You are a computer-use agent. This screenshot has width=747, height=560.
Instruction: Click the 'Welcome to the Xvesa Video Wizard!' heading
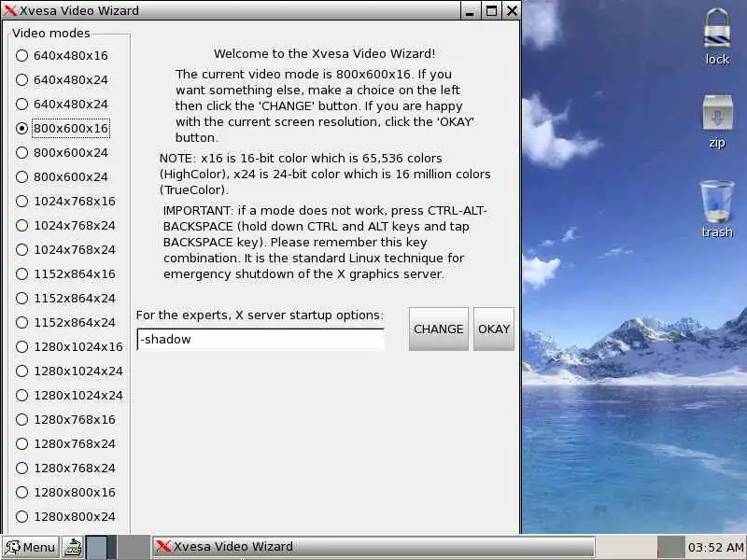[324, 54]
